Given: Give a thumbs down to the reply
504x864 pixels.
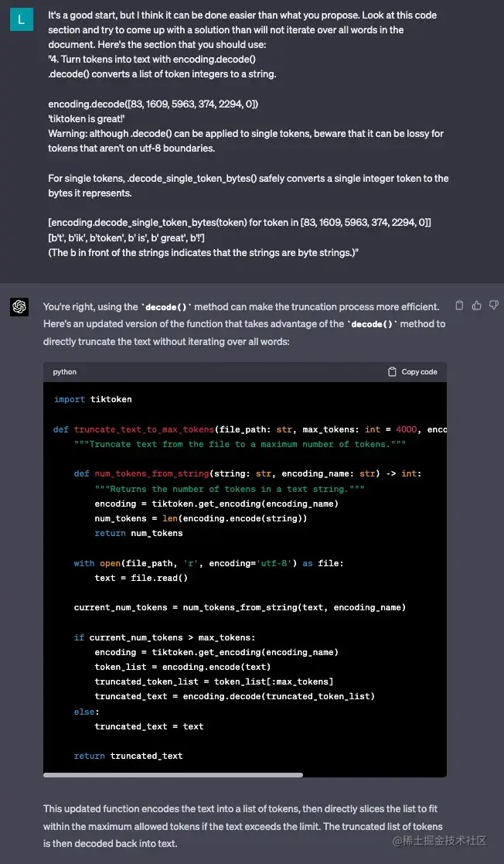Looking at the screenshot, I should [493, 306].
